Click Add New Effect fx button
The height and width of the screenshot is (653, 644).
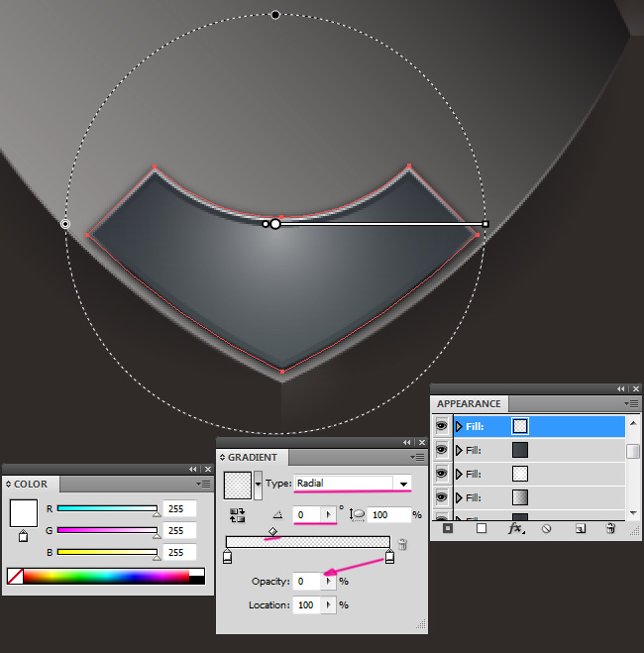515,529
